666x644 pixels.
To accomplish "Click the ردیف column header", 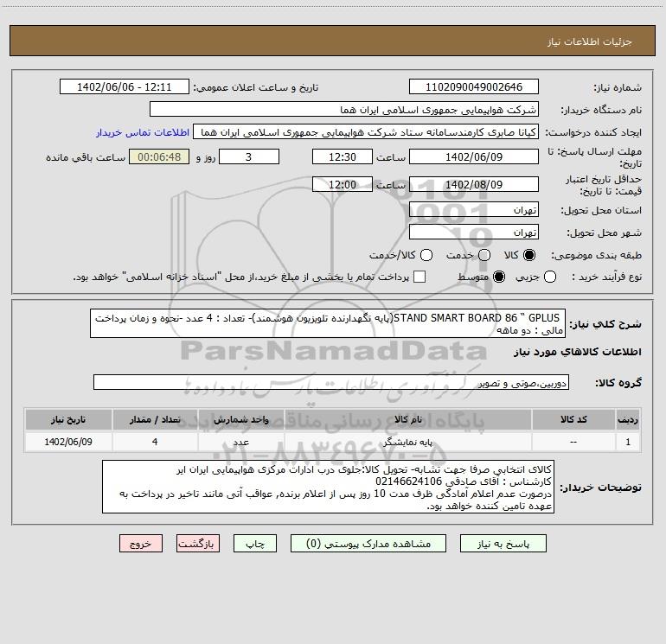I will 628,420.
